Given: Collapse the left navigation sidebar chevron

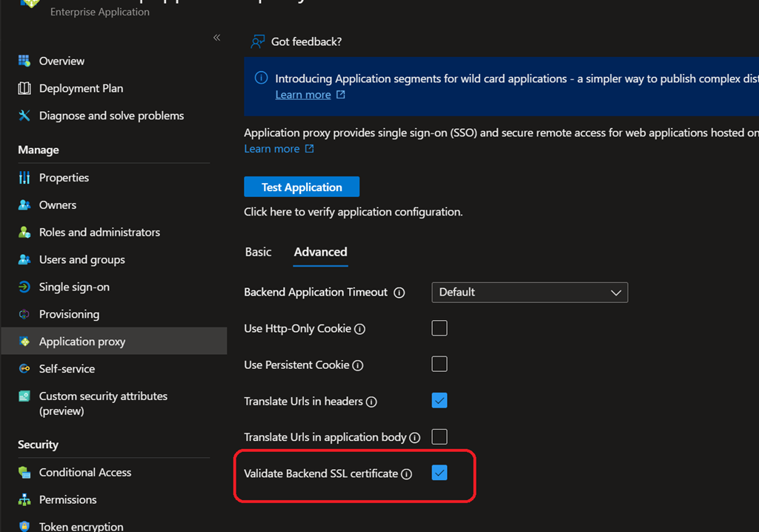Looking at the screenshot, I should 216,37.
